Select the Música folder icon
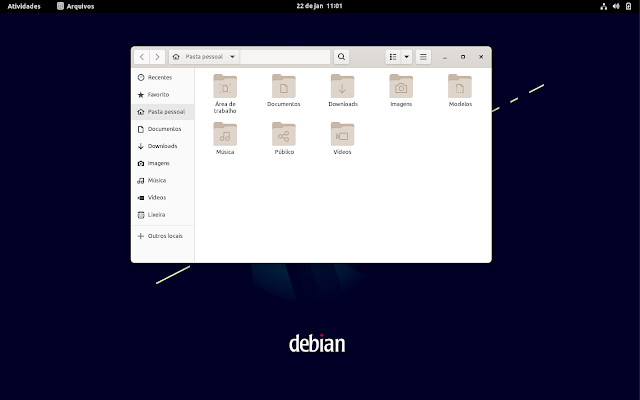The width and height of the screenshot is (640, 400). point(225,134)
